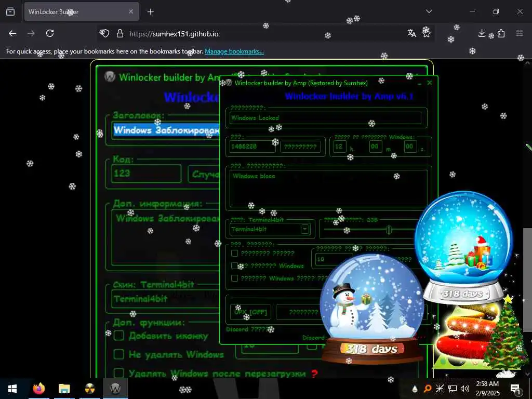Click the snowflake tray icon
The width and height of the screenshot is (532, 399).
[440, 389]
